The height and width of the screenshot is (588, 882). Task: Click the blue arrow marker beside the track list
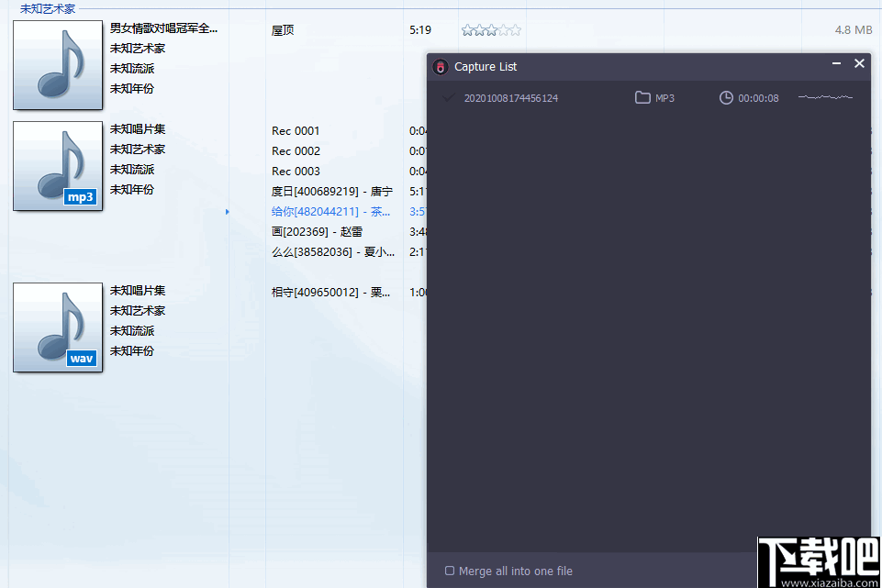[x=227, y=211]
